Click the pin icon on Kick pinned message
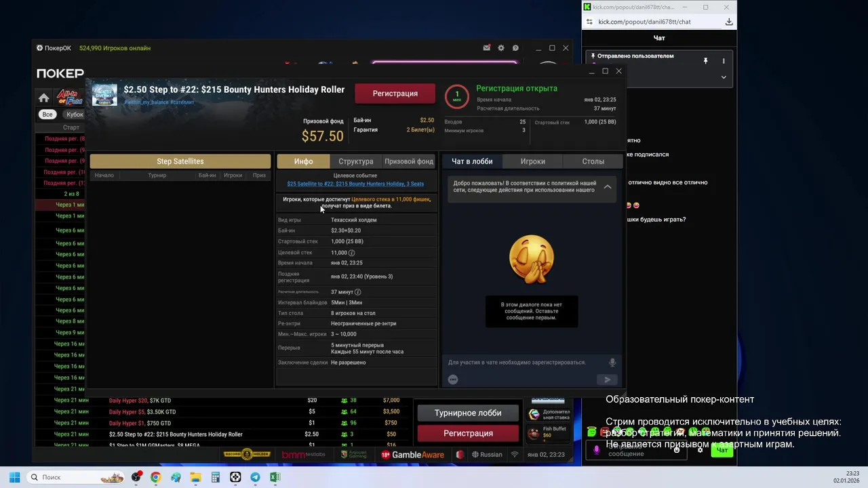Viewport: 868px width, 488px height. coord(705,61)
